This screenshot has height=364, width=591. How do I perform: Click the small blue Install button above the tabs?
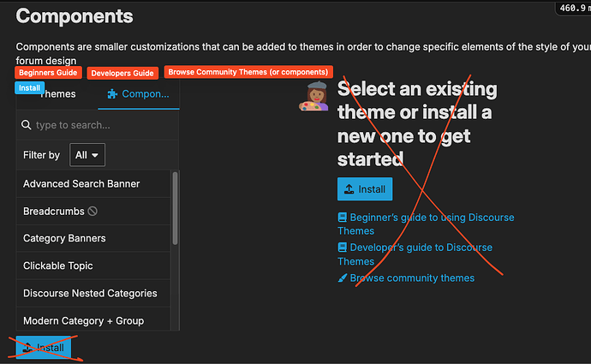click(x=29, y=88)
